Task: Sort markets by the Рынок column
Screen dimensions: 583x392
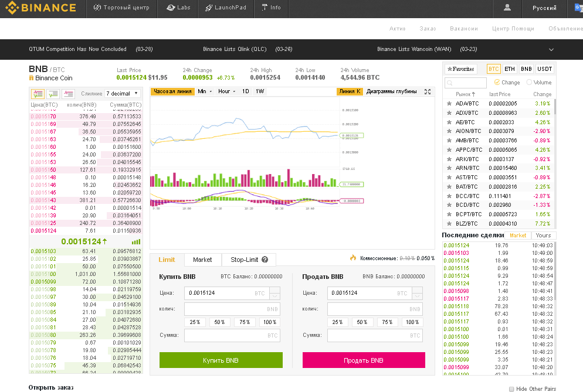Action: [466, 94]
